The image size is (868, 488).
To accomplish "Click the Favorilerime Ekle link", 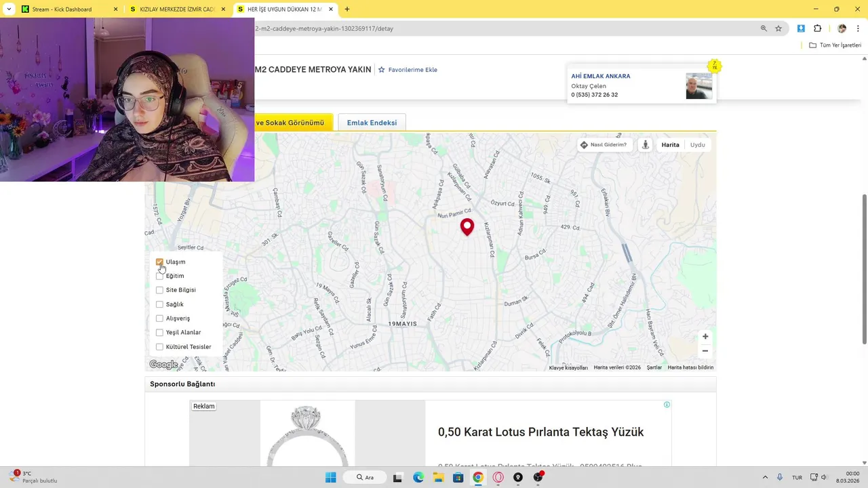I will [412, 70].
